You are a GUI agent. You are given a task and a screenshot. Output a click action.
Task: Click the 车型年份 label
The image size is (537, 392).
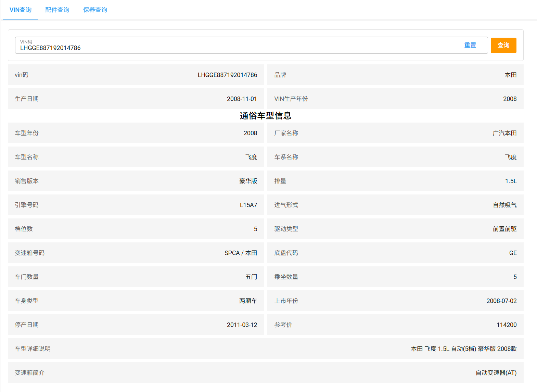pyautogui.click(x=27, y=133)
